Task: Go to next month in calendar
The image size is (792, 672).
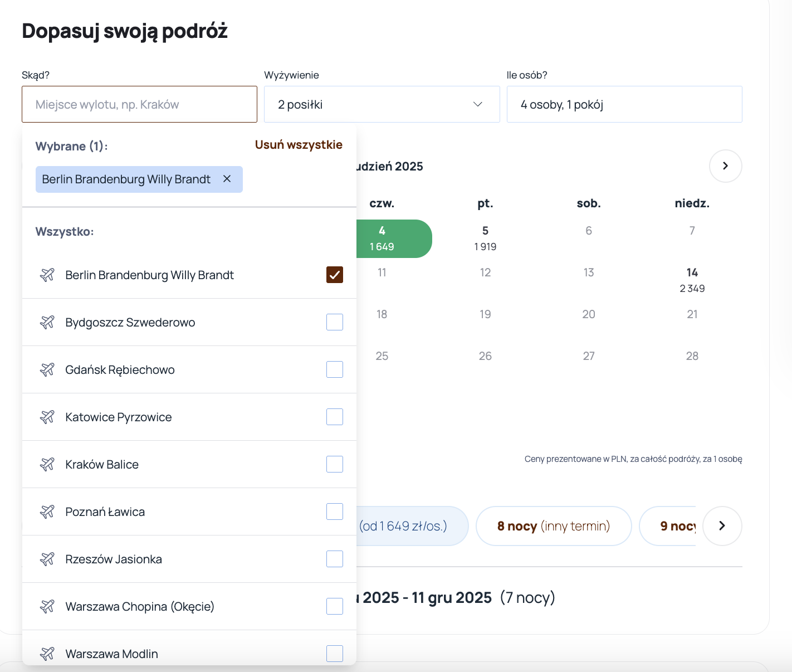Action: [x=725, y=166]
